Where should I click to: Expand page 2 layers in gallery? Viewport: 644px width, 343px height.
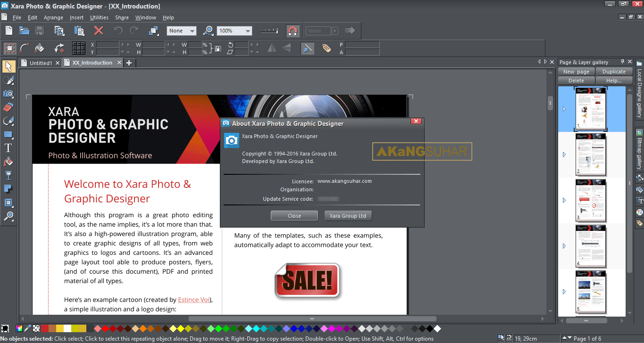[564, 155]
